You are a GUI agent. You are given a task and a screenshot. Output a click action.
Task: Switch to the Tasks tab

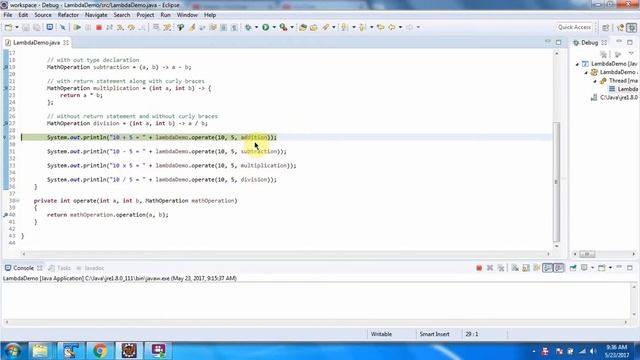pos(60,268)
